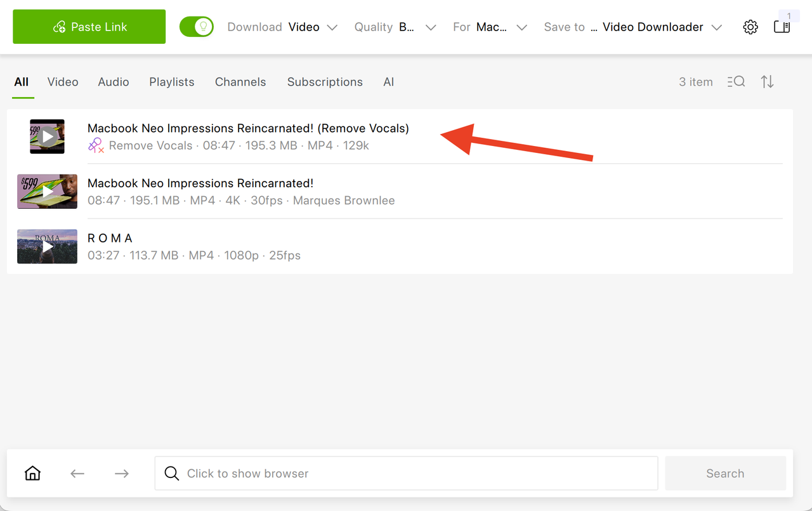Switch to the Video tab
Image resolution: width=812 pixels, height=511 pixels.
pyautogui.click(x=63, y=82)
